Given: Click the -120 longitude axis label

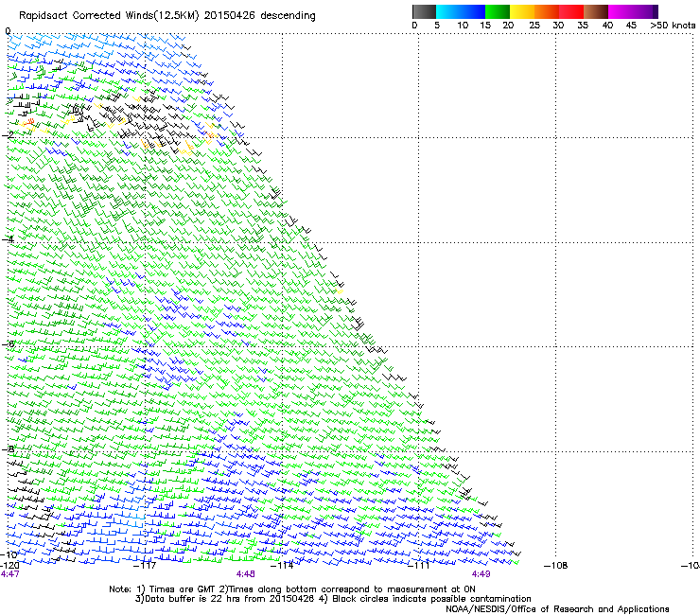Looking at the screenshot, I should pos(9,566).
